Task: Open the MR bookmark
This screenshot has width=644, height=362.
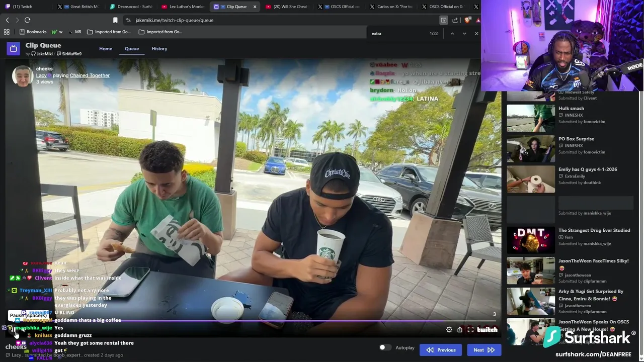Action: point(75,32)
